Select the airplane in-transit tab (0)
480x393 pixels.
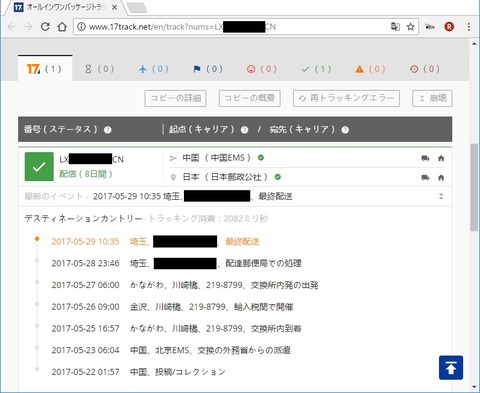tap(153, 69)
